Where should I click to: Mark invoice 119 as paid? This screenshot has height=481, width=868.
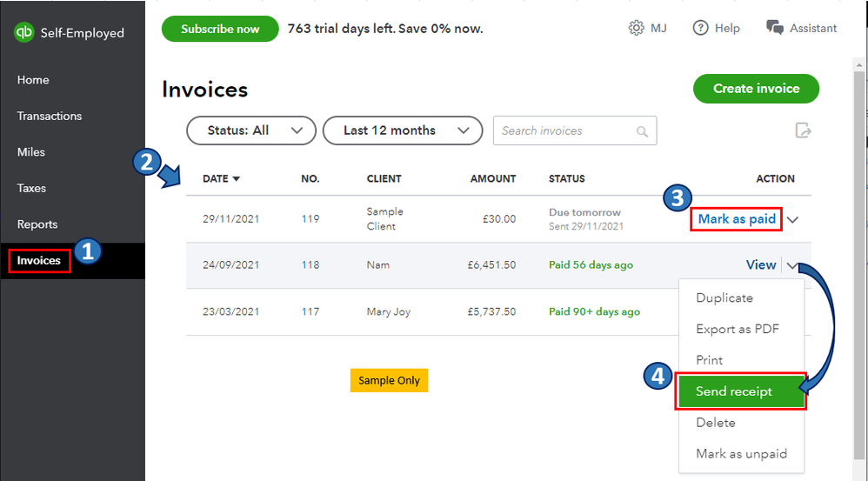[x=736, y=219]
